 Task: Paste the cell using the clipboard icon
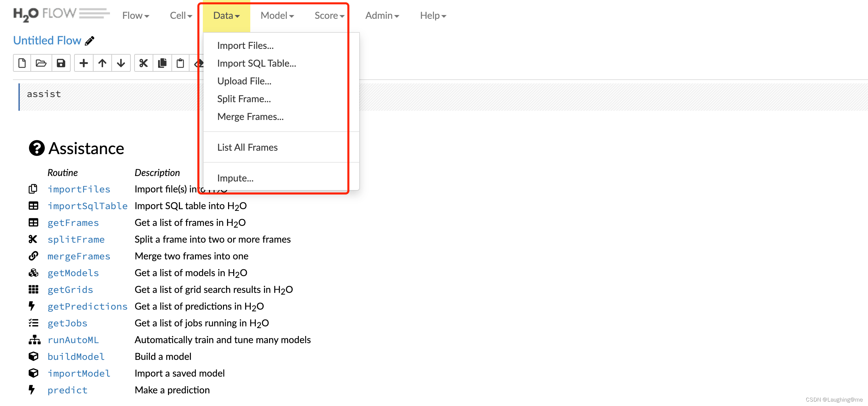(x=180, y=63)
